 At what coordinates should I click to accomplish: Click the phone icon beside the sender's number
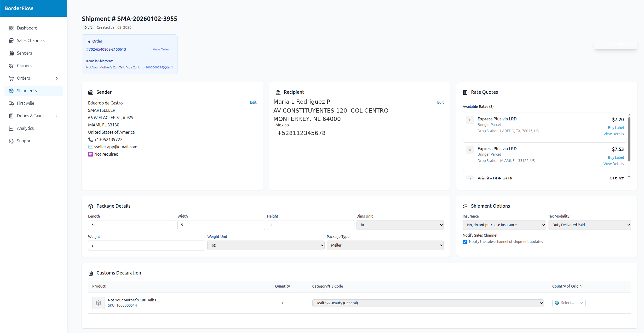pos(90,139)
